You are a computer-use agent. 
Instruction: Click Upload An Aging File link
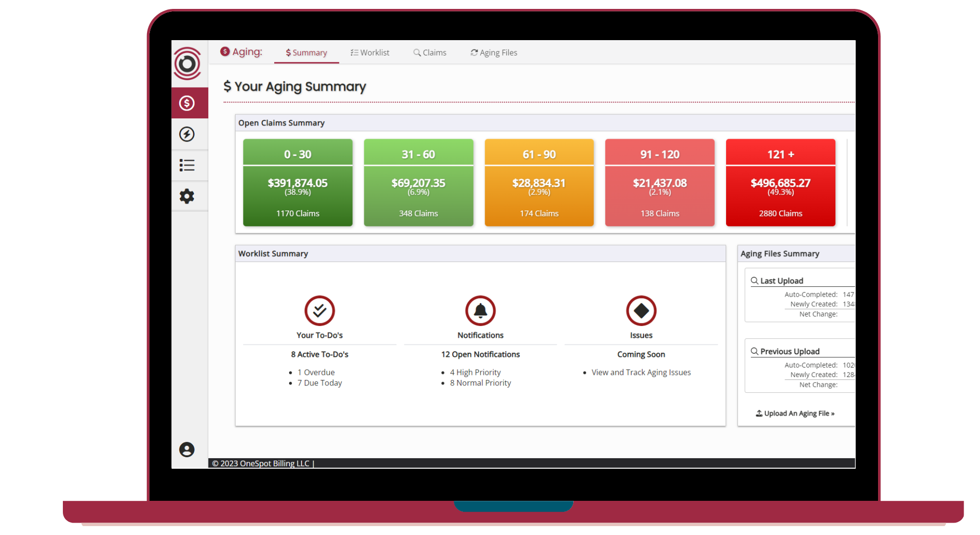(x=795, y=413)
